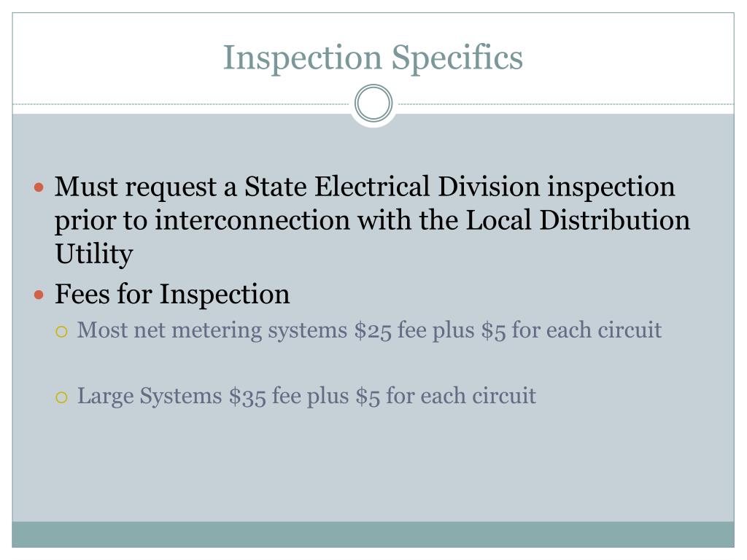Click the word 'Inspection' in the title
747x560 pixels.
point(303,58)
